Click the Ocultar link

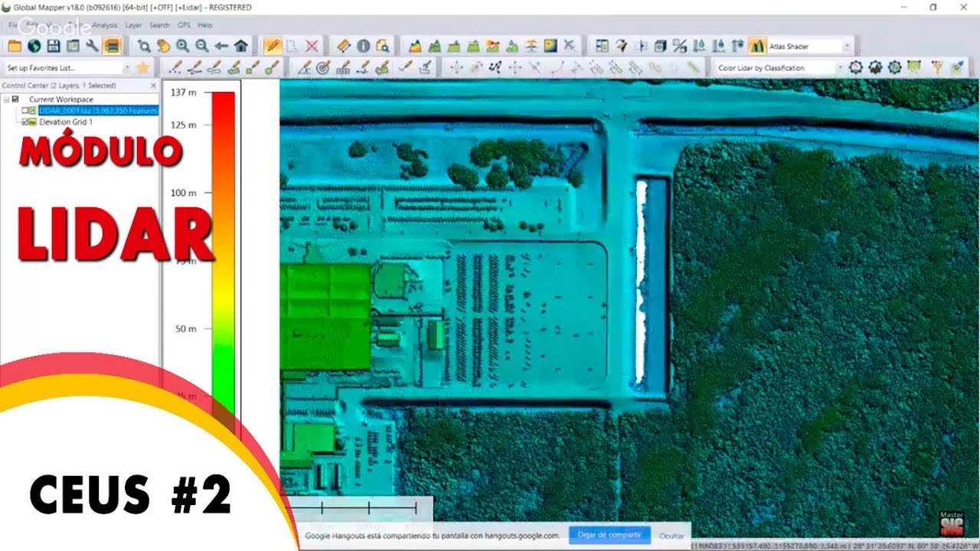pos(671,536)
